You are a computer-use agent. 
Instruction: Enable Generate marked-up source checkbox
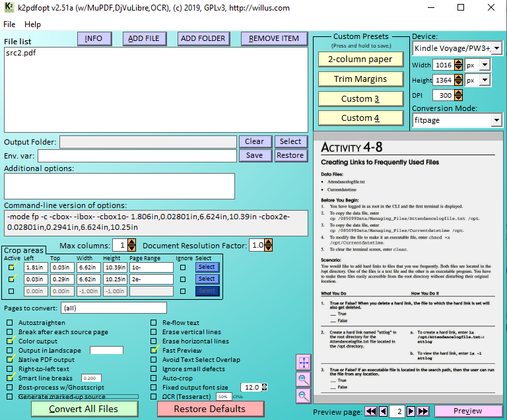tap(10, 396)
